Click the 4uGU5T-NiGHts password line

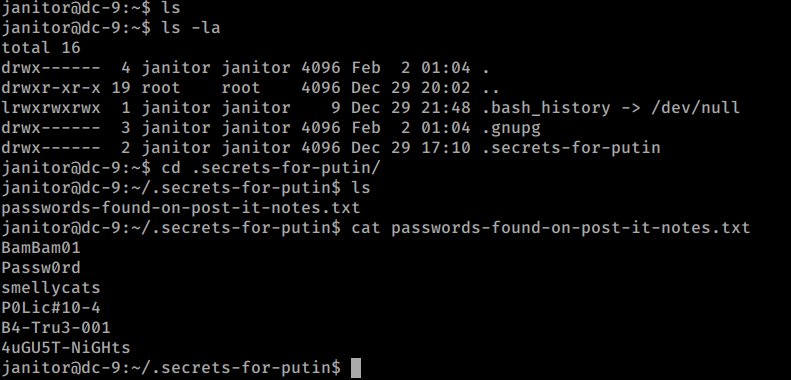point(66,348)
